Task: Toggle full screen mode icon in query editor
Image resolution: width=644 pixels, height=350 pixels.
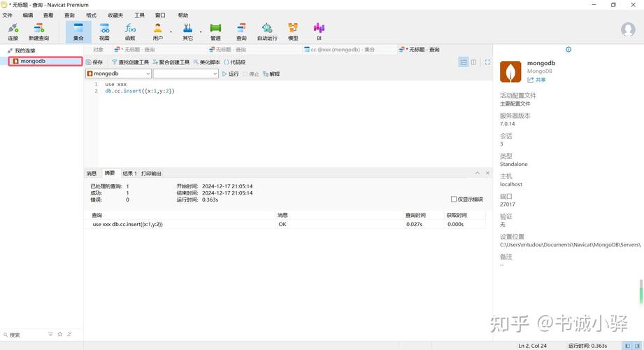Action: [x=487, y=62]
